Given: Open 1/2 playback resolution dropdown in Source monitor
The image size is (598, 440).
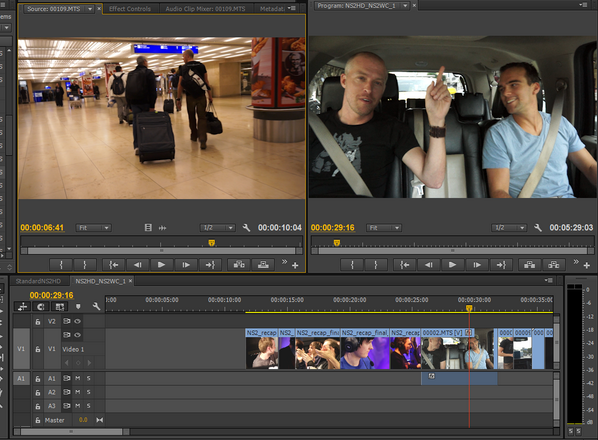Looking at the screenshot, I should 217,228.
